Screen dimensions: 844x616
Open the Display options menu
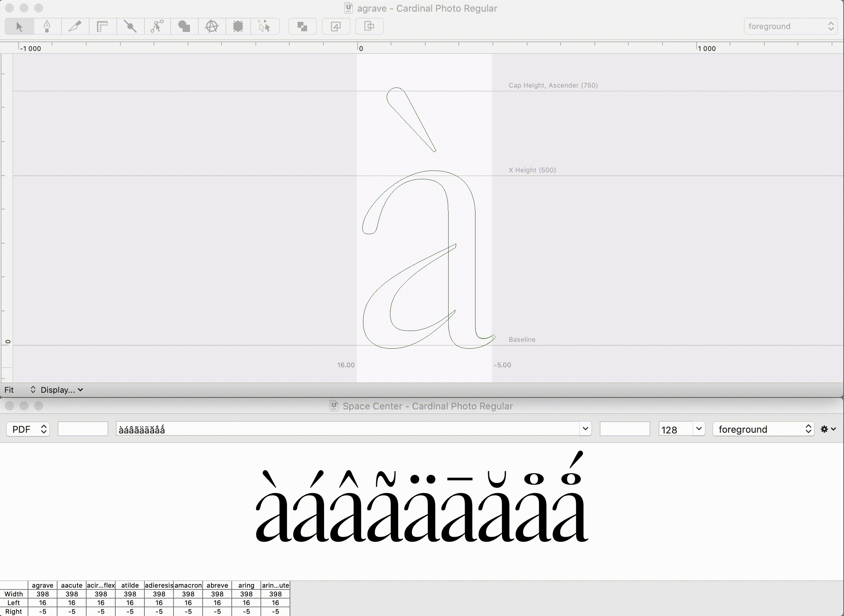point(62,390)
